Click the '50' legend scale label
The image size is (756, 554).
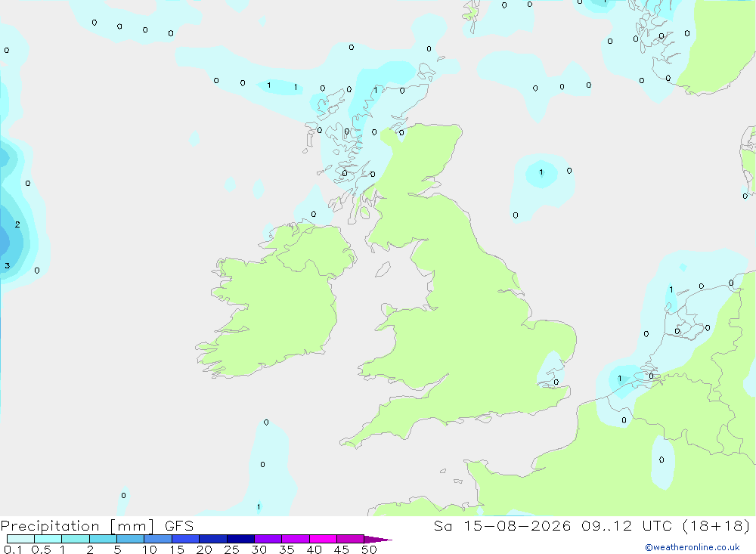(370, 549)
